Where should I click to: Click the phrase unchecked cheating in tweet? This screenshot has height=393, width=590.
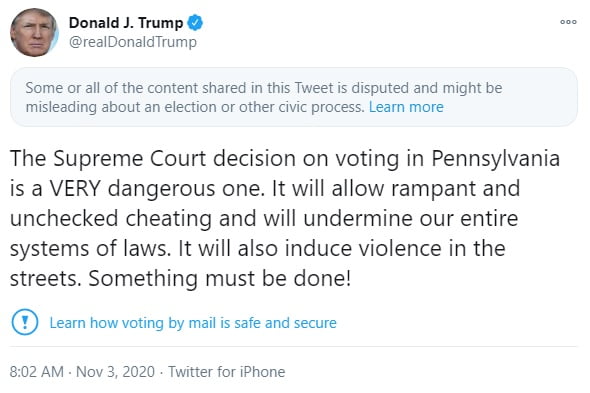pos(111,219)
